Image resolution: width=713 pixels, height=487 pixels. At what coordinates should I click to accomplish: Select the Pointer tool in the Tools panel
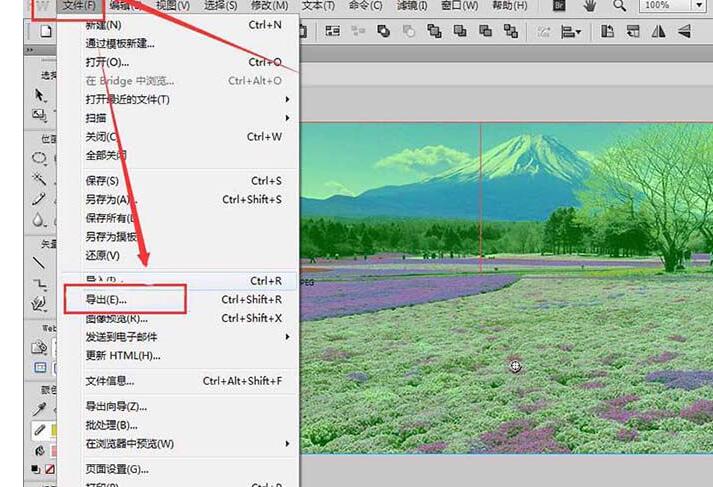(40, 95)
